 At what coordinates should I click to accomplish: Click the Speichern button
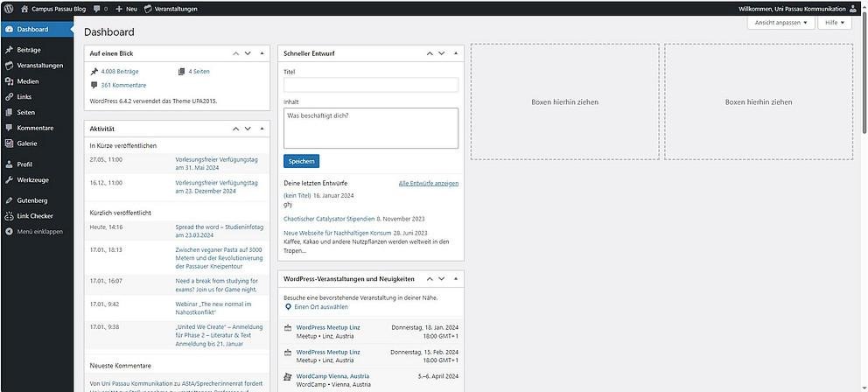pyautogui.click(x=301, y=161)
